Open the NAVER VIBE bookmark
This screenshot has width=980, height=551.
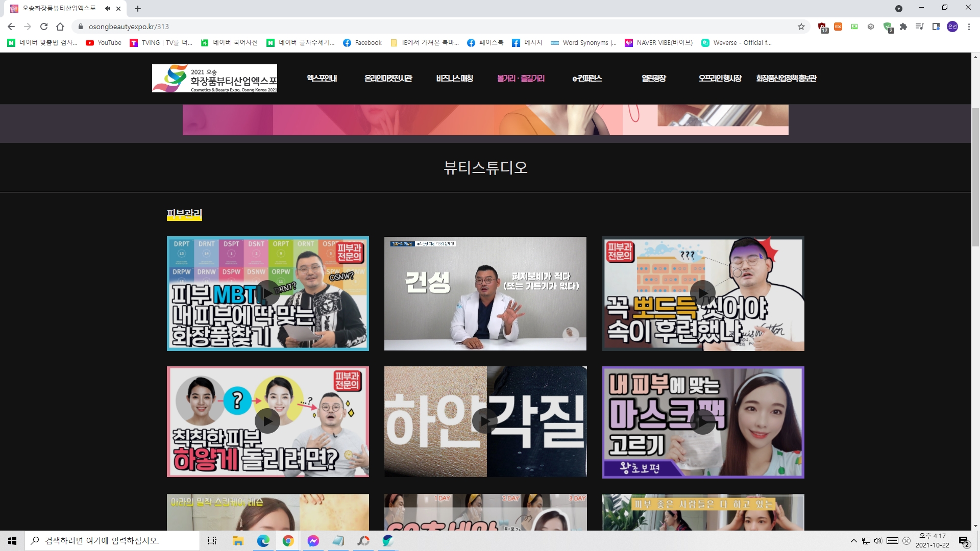point(658,43)
